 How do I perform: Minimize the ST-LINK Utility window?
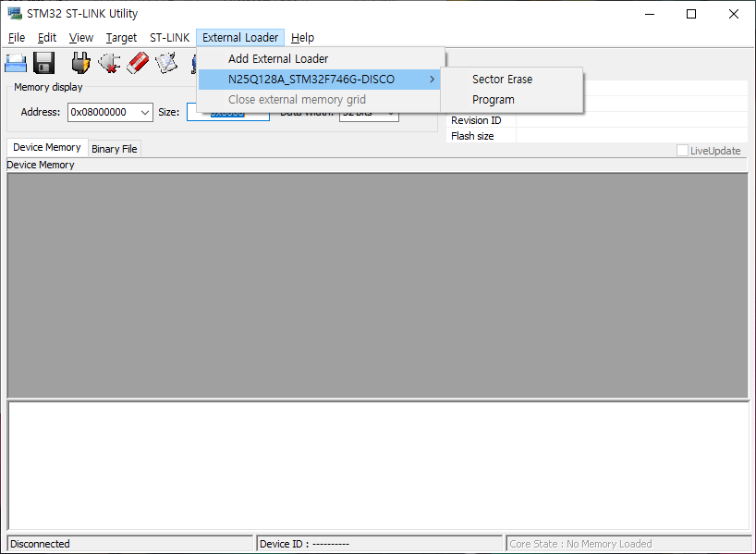[650, 14]
